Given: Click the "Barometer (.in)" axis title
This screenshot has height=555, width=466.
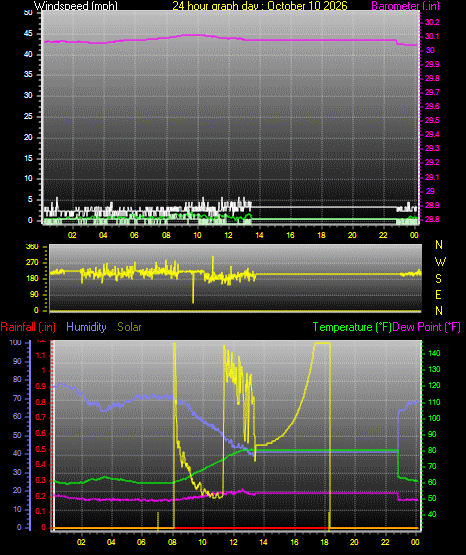Looking at the screenshot, I should [405, 5].
